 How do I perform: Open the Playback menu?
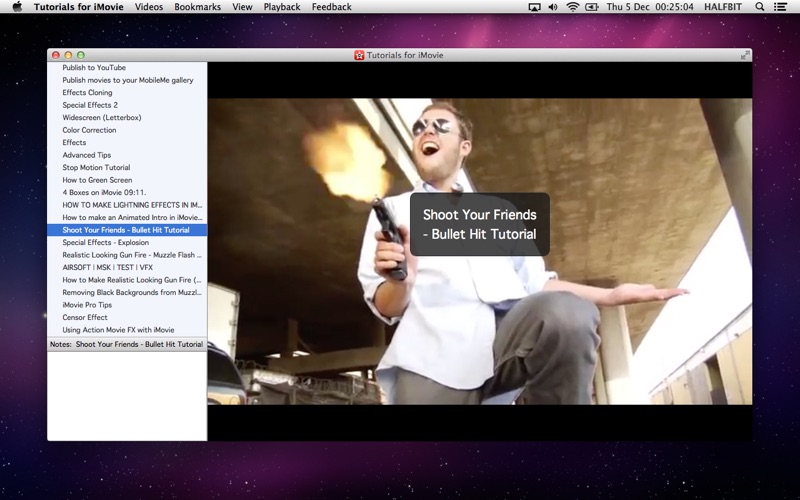pos(282,7)
